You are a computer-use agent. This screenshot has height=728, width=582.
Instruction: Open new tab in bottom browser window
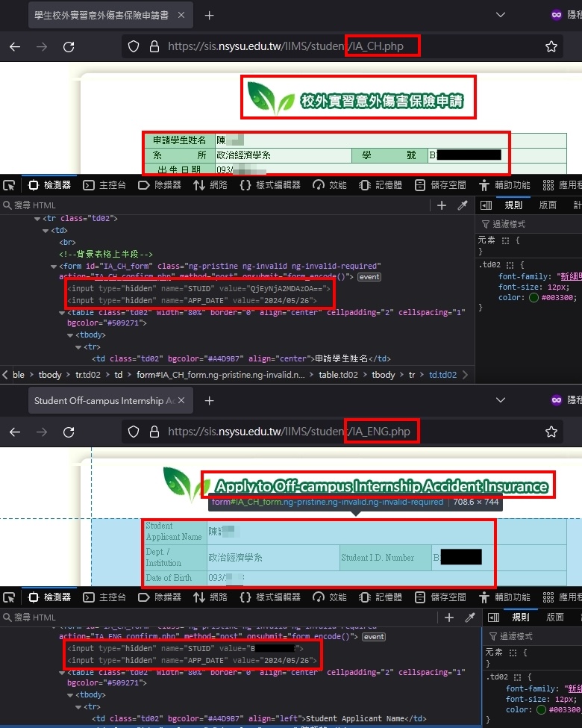click(210, 401)
